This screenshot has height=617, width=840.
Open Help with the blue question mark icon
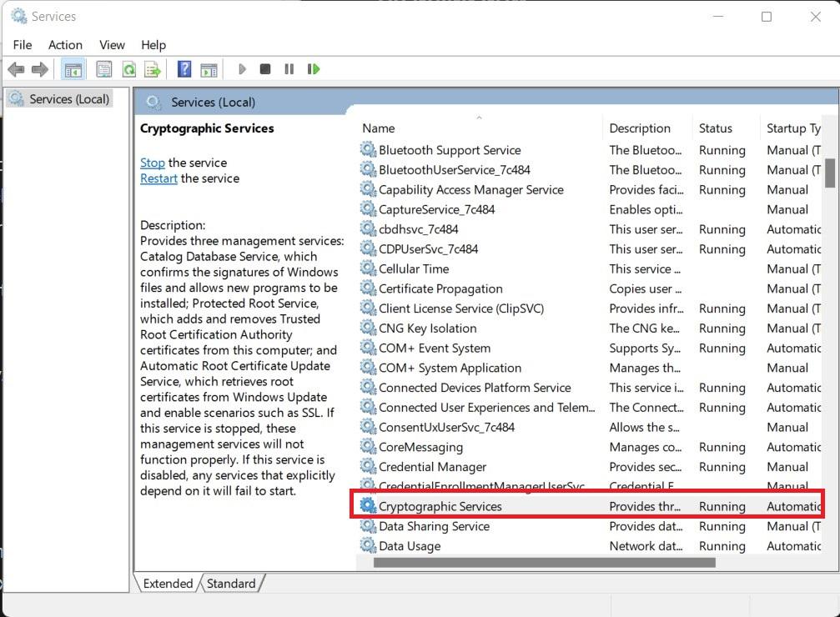[184, 69]
